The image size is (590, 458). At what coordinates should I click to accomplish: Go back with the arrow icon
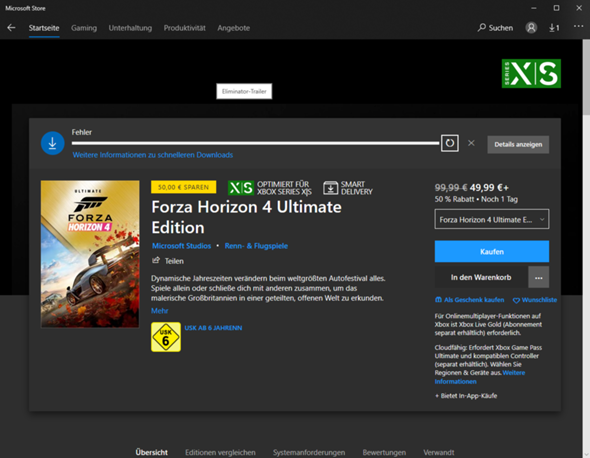pyautogui.click(x=11, y=28)
